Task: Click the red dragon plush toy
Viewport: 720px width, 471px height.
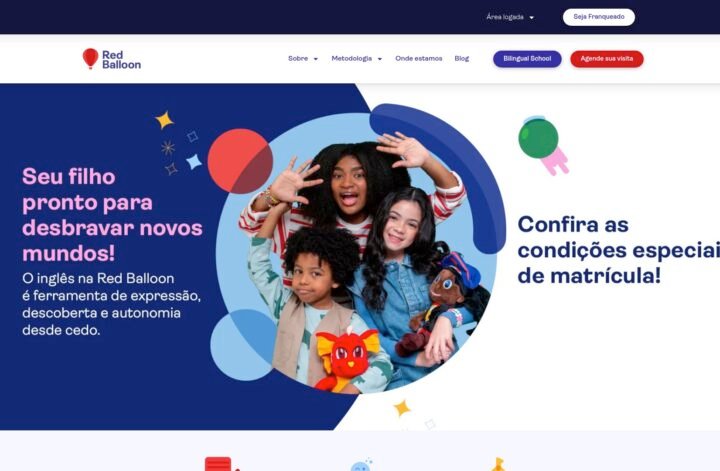Action: click(x=347, y=359)
